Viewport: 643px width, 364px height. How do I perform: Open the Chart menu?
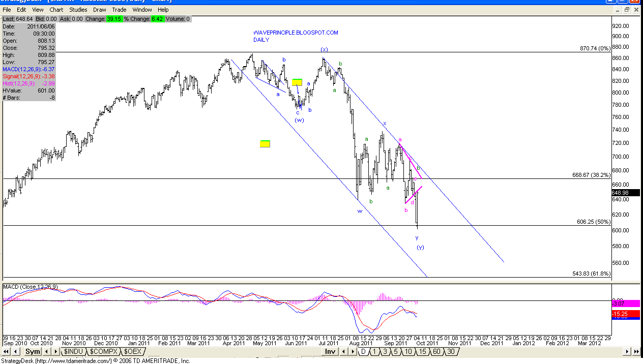pyautogui.click(x=56, y=10)
